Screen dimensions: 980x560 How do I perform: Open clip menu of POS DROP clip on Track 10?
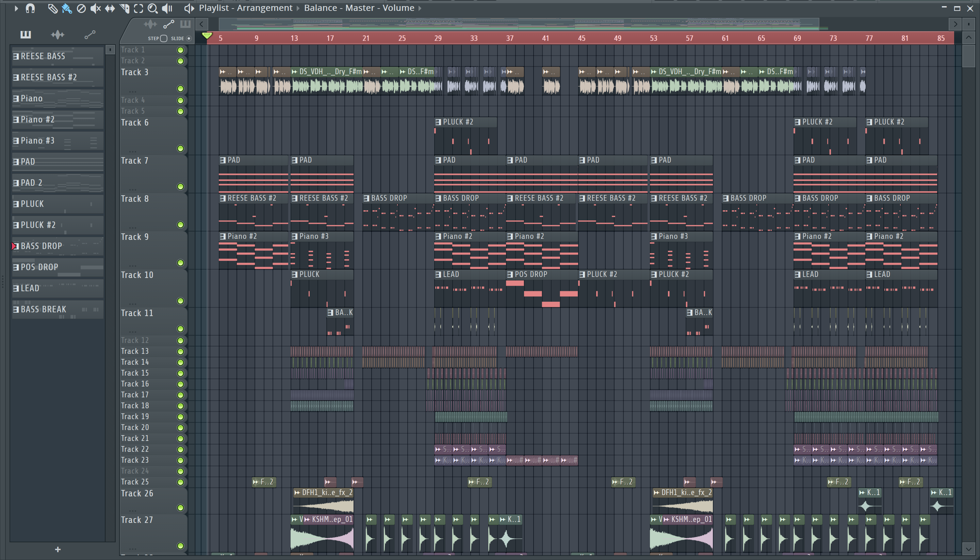510,275
